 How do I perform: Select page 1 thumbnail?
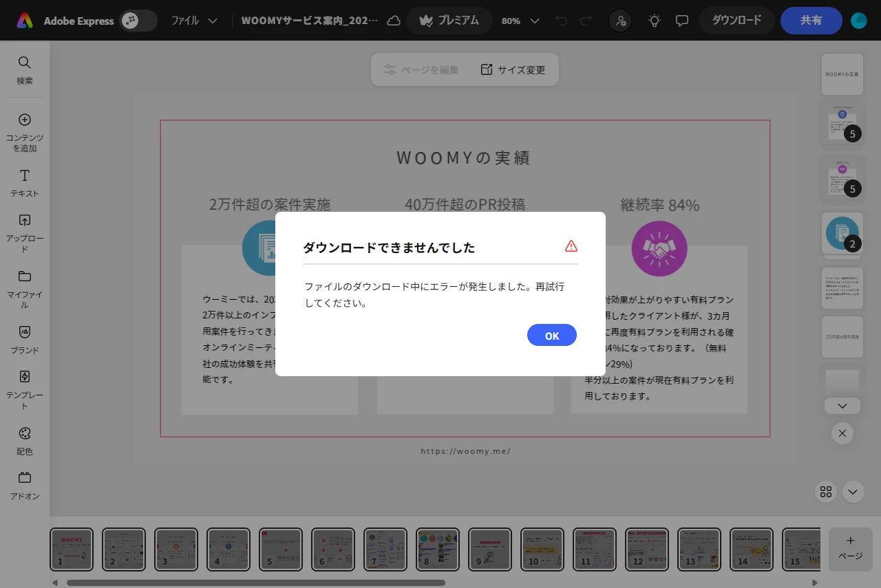(x=72, y=549)
